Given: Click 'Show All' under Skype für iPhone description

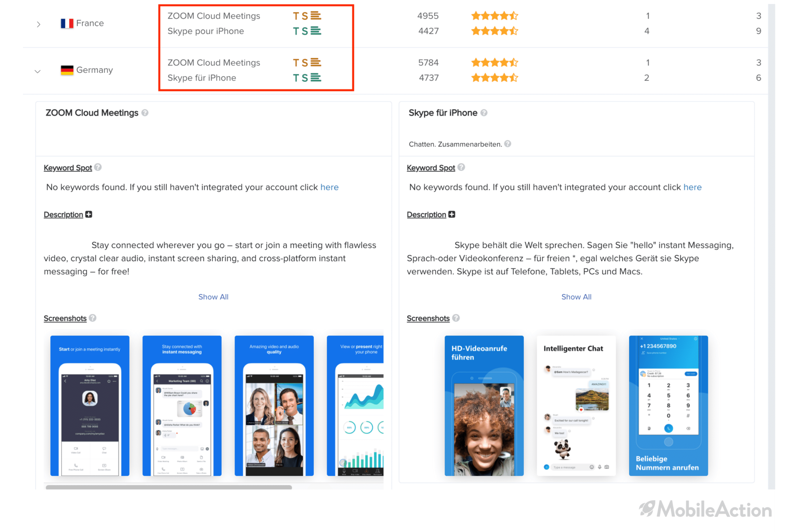Looking at the screenshot, I should click(x=575, y=296).
